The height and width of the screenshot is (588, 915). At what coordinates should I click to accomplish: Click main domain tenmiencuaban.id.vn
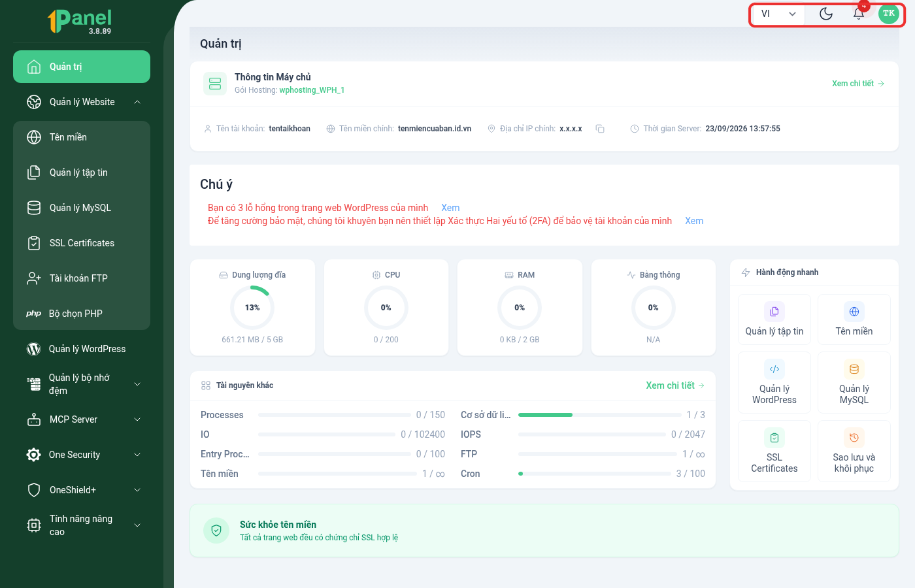click(x=435, y=129)
